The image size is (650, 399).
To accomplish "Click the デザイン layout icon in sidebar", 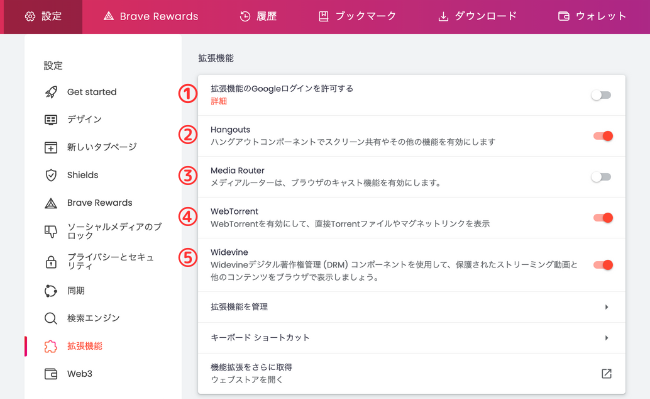I will coord(51,120).
